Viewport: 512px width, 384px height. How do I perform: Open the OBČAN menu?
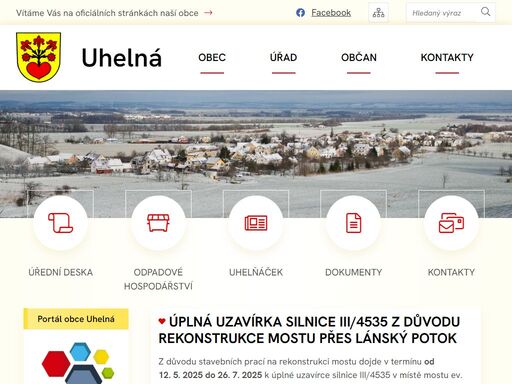tap(359, 58)
